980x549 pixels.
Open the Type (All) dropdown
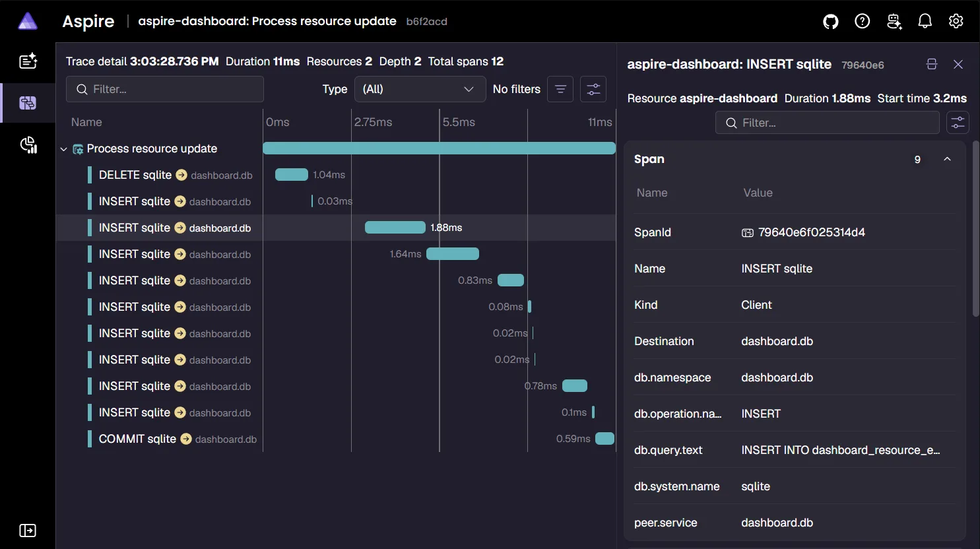(420, 89)
